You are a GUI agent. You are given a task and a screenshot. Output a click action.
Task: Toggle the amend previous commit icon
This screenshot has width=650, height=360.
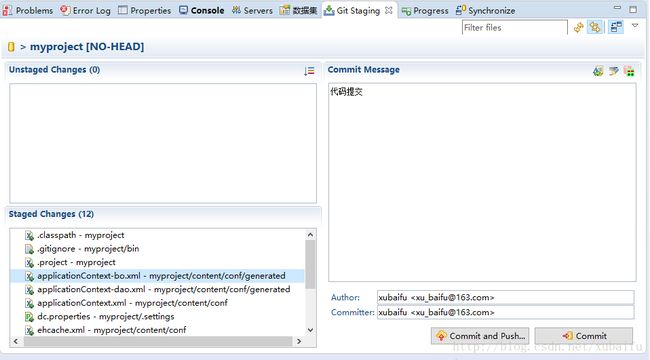pos(598,71)
